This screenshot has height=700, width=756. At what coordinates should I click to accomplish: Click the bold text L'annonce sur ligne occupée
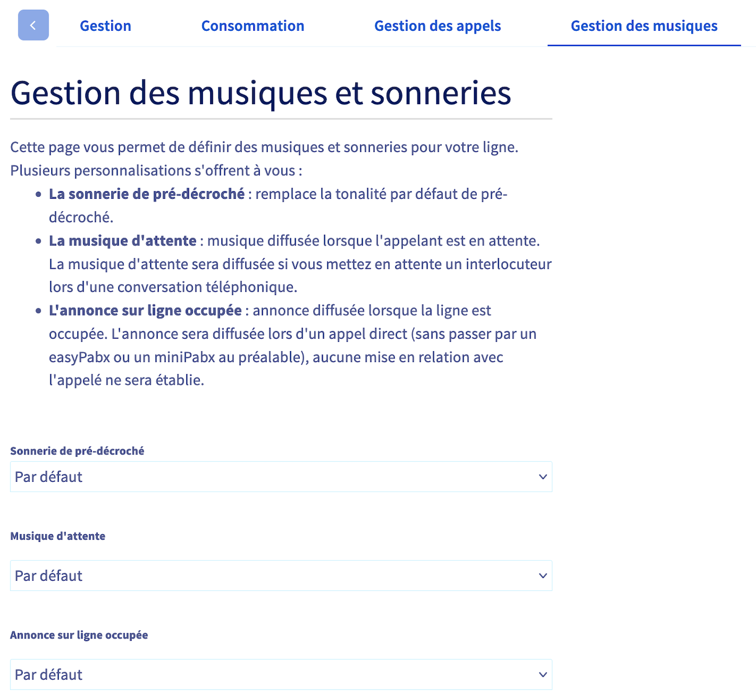coord(145,310)
